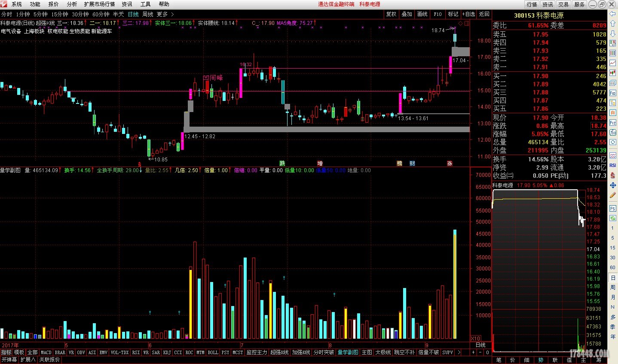Open the intraday line chart icon

[612, 63]
